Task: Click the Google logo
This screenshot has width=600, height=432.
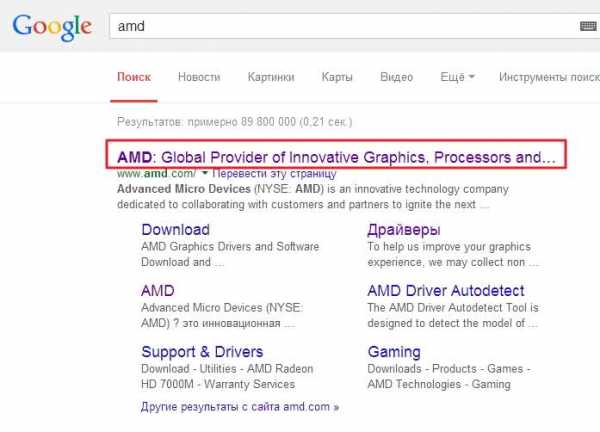Action: 52,27
